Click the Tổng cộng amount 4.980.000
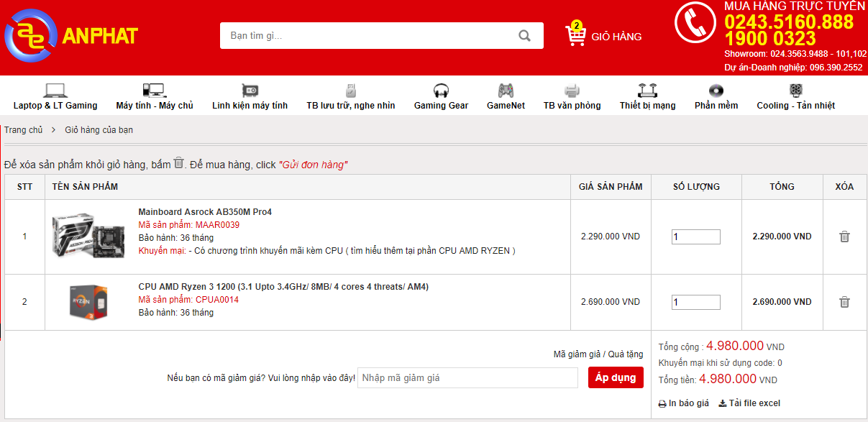Screen dimensions: 868x422 point(735,346)
